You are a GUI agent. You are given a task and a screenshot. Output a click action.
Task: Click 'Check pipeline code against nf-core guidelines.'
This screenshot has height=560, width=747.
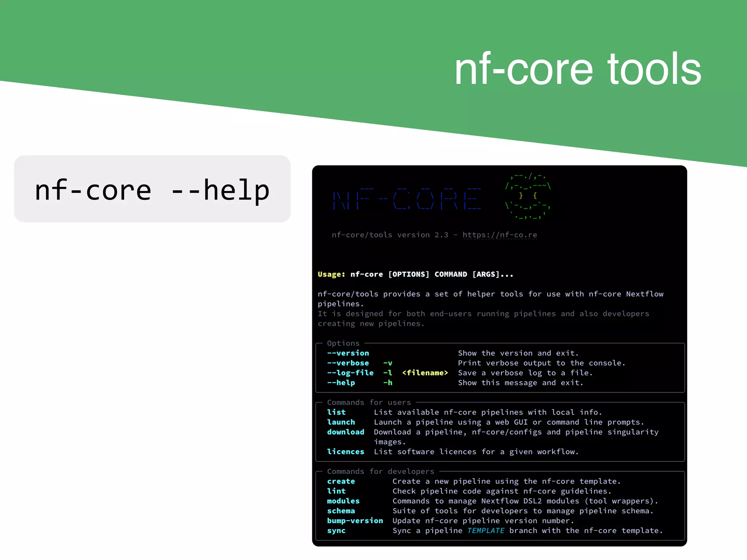click(x=502, y=491)
